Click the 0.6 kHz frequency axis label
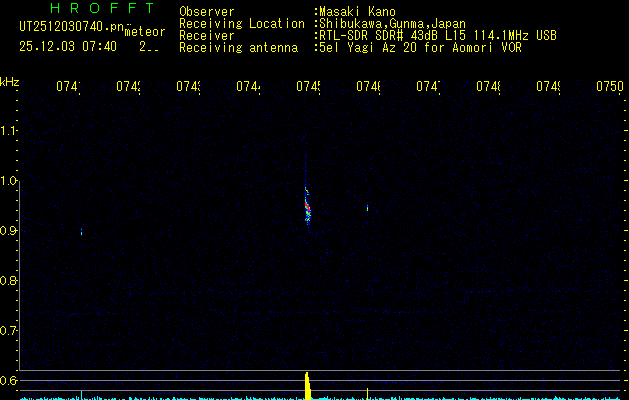 (8, 380)
